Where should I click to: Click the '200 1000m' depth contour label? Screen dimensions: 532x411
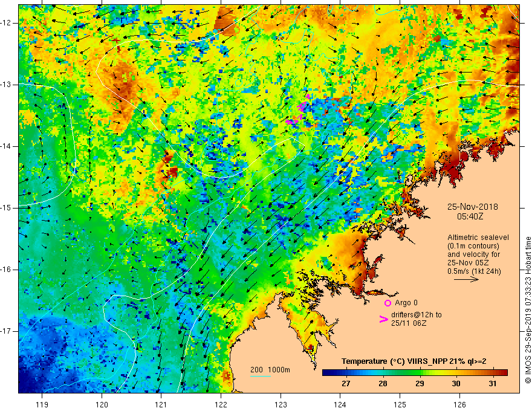pos(270,370)
